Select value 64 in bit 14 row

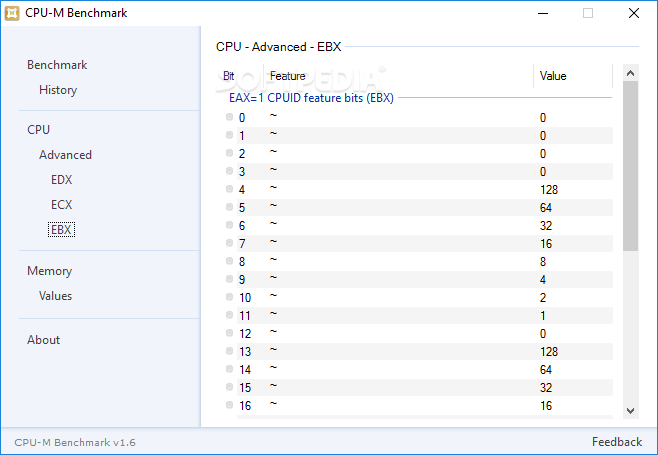546,370
